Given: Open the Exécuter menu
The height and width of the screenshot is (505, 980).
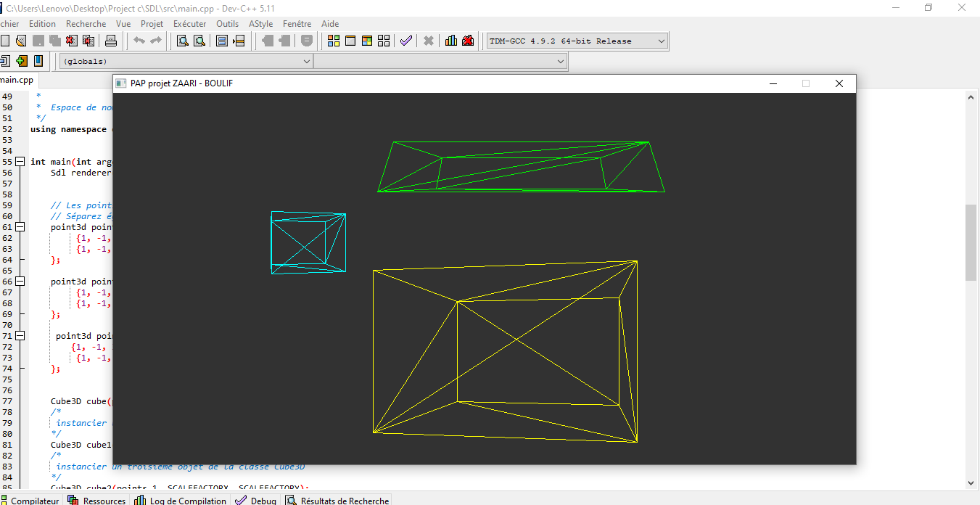Looking at the screenshot, I should (x=190, y=24).
